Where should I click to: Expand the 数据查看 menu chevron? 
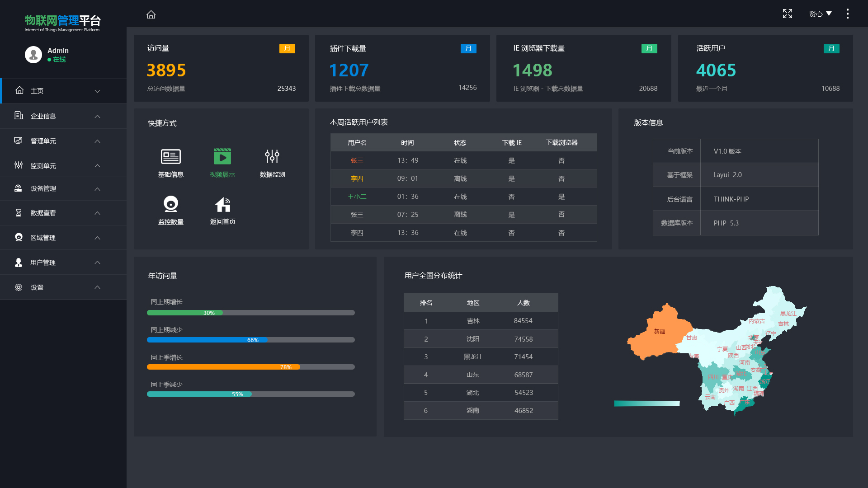coord(97,213)
